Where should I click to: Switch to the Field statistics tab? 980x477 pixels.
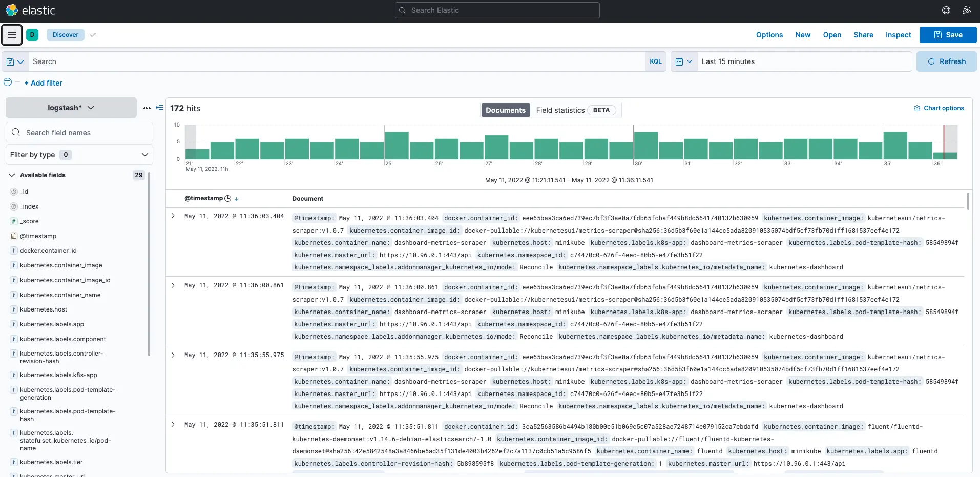560,110
